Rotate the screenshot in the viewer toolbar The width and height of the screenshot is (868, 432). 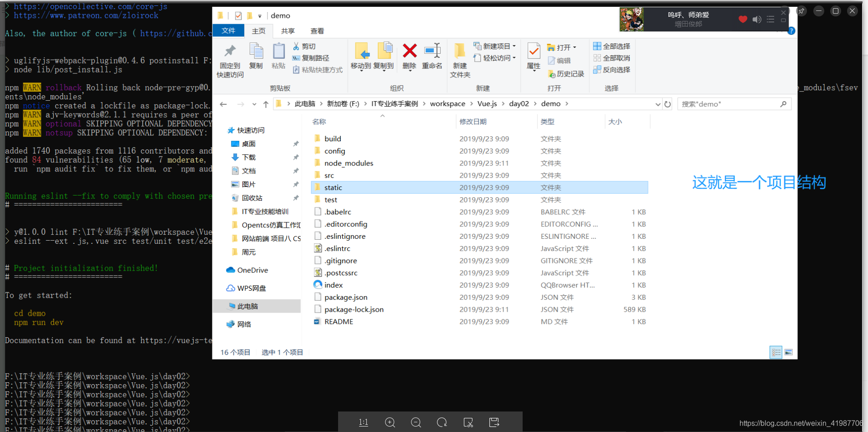coord(442,422)
